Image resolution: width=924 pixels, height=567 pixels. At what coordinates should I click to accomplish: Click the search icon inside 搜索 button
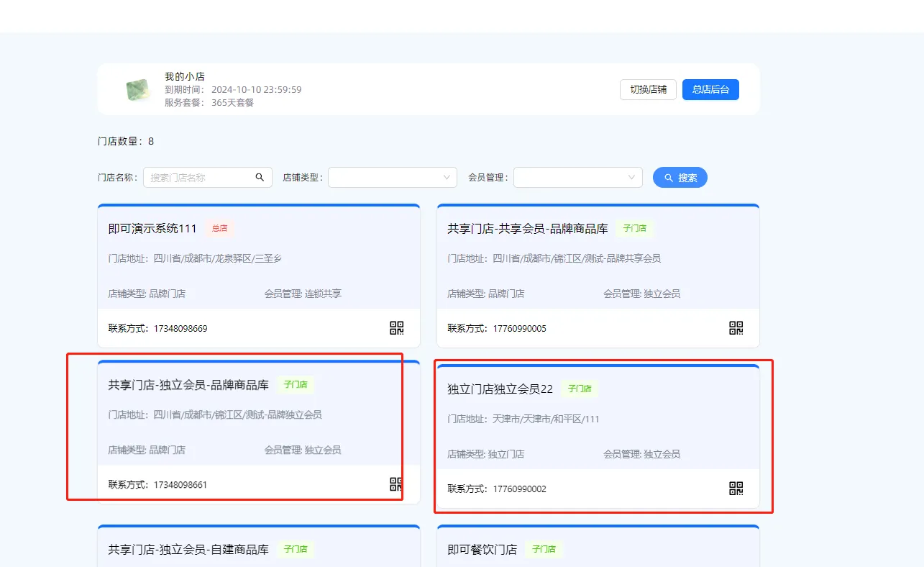[x=667, y=176]
